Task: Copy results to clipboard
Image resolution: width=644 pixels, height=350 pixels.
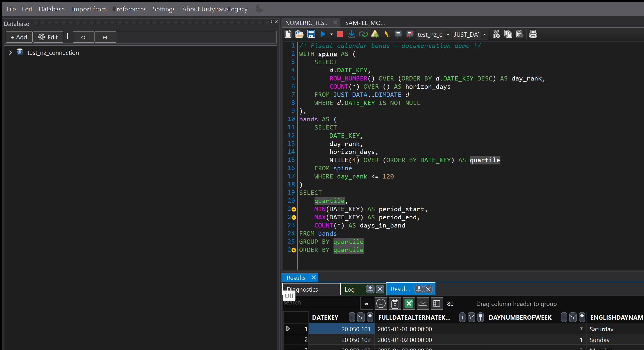Action: [395, 304]
